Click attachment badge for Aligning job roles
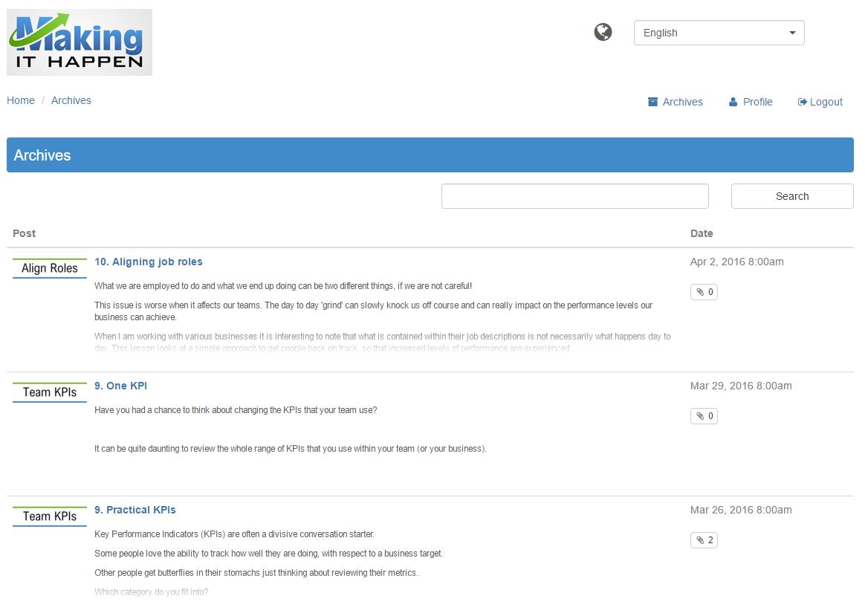The height and width of the screenshot is (616, 865). click(x=704, y=292)
